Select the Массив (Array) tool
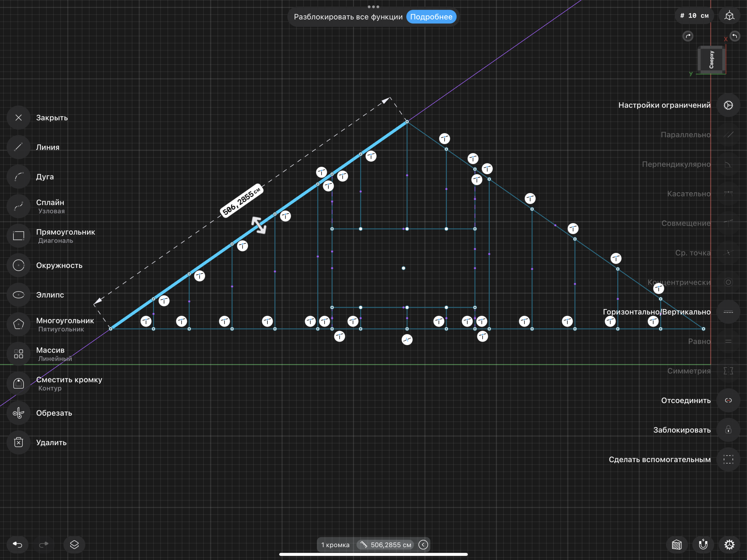Screen dimensions: 747x560 coord(19,354)
